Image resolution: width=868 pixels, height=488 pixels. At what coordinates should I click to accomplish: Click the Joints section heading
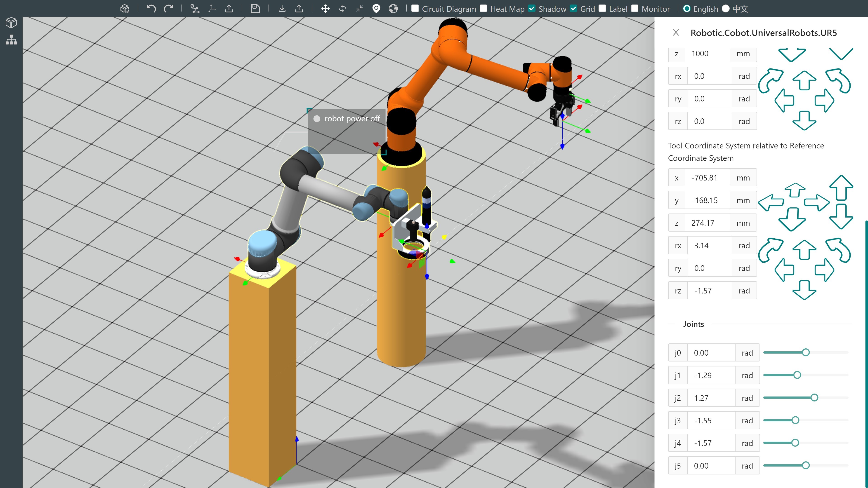pos(693,324)
